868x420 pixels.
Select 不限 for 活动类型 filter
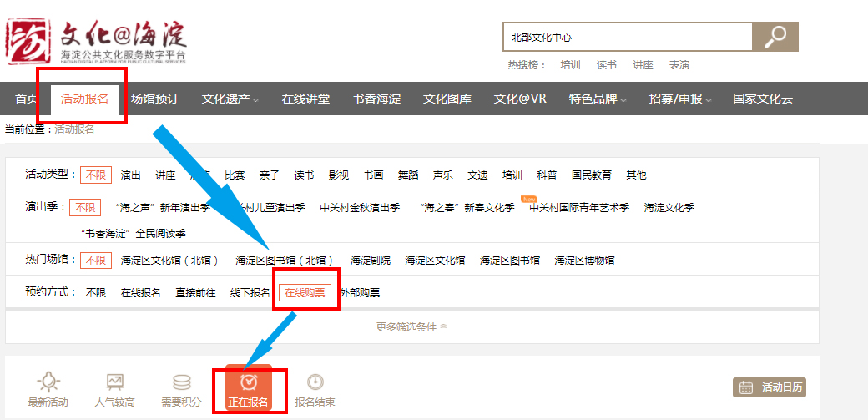pyautogui.click(x=96, y=175)
